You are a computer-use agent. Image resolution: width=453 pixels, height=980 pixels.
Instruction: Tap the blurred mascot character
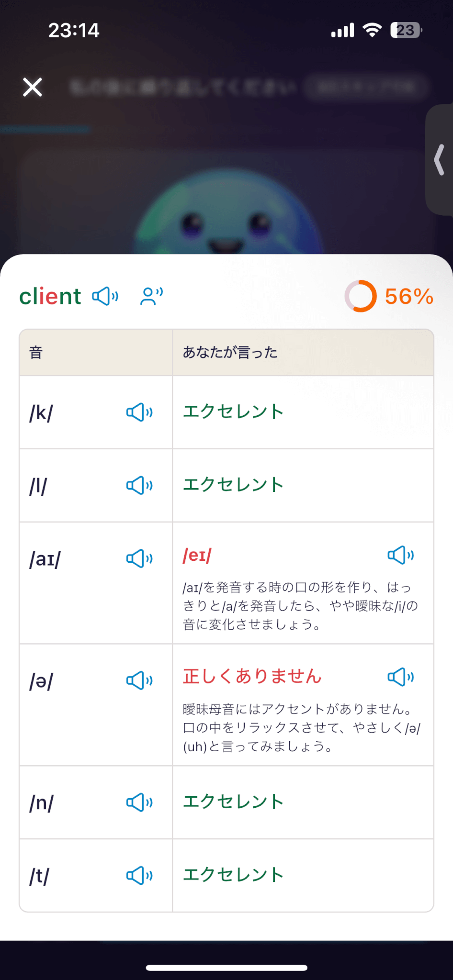click(x=226, y=215)
